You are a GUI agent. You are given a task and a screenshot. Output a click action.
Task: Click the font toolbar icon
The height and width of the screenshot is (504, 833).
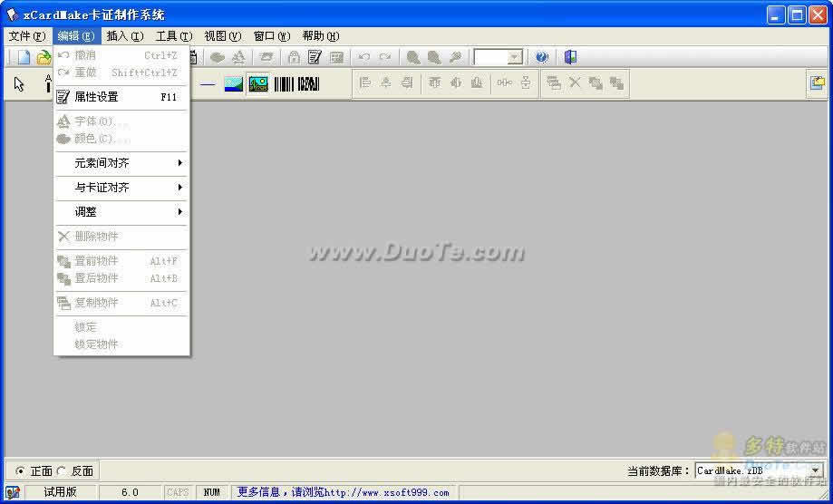coord(238,57)
